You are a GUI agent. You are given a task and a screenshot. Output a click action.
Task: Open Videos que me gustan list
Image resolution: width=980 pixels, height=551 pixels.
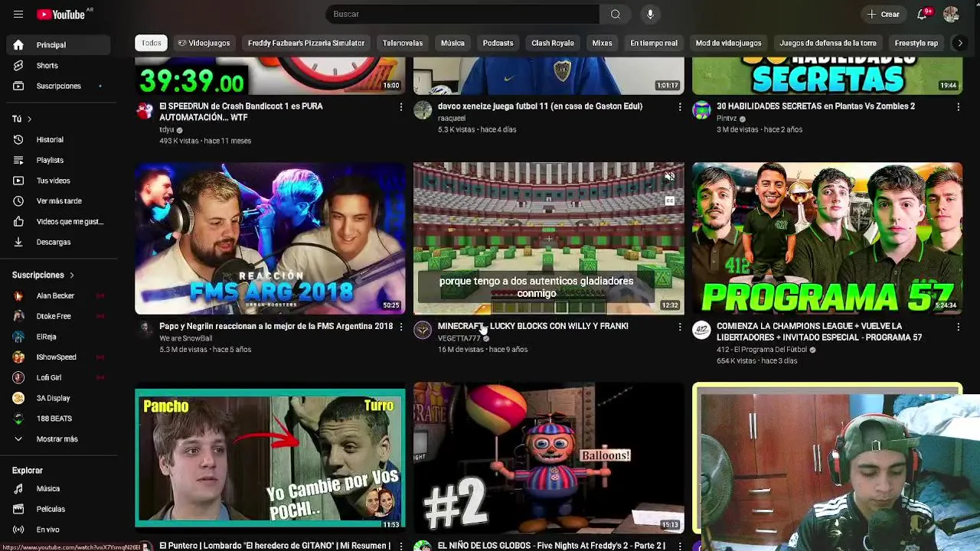click(58, 221)
